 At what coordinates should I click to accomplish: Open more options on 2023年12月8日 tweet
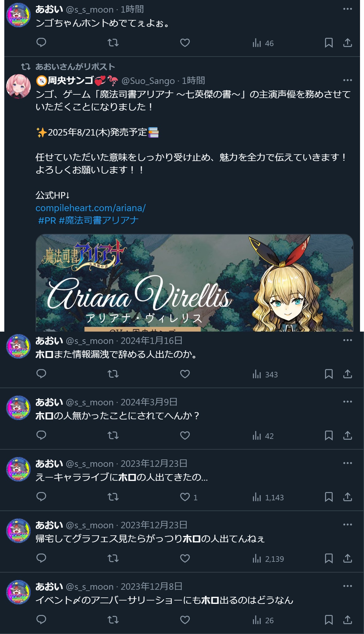[x=347, y=586]
